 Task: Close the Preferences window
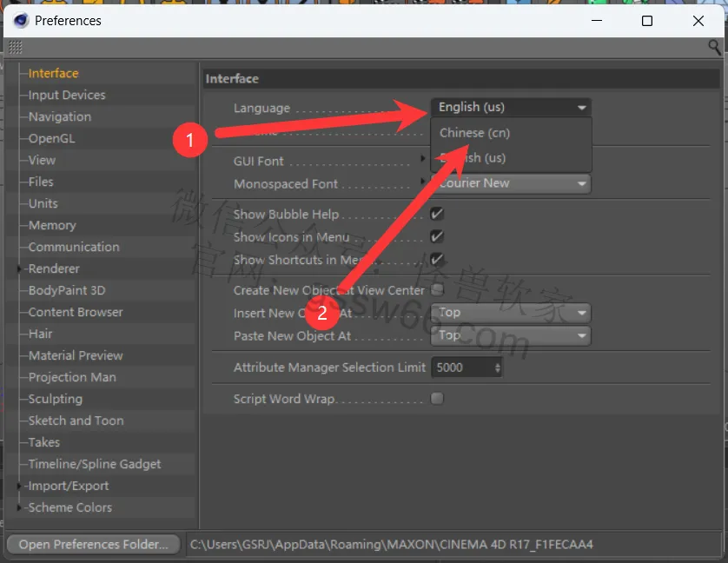[x=698, y=21]
